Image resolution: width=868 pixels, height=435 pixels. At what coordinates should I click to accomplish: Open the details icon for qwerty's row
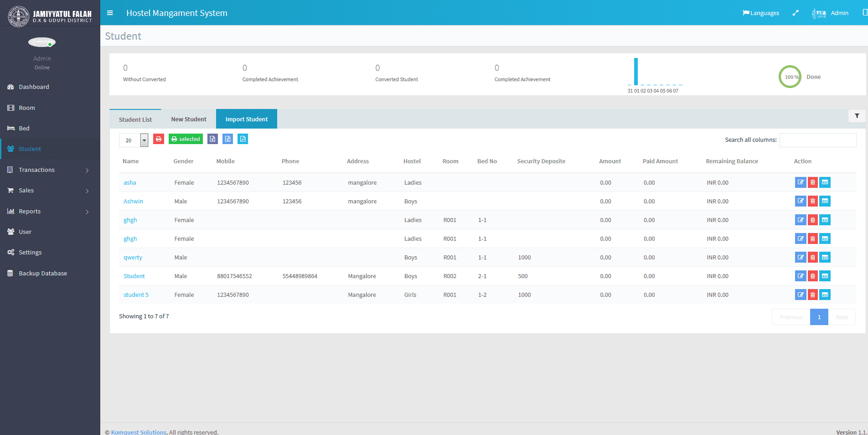pos(825,257)
